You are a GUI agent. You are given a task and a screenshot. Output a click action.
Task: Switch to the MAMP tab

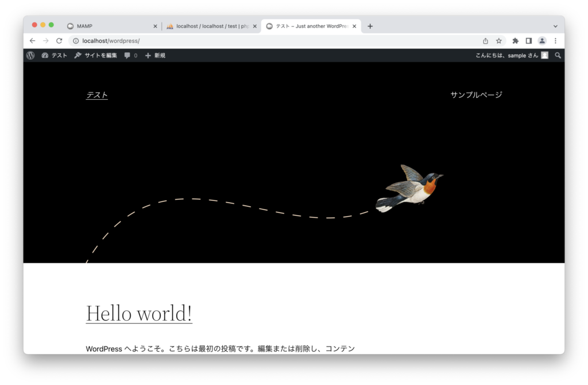coord(109,26)
